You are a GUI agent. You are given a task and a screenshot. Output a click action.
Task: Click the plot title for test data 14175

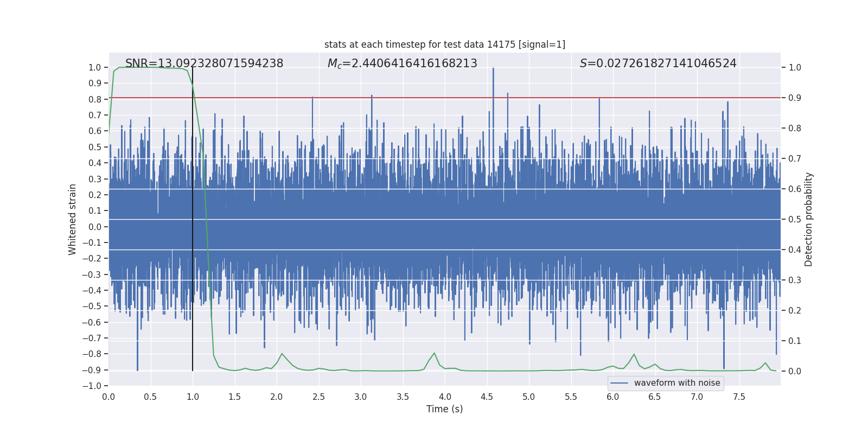tap(445, 44)
